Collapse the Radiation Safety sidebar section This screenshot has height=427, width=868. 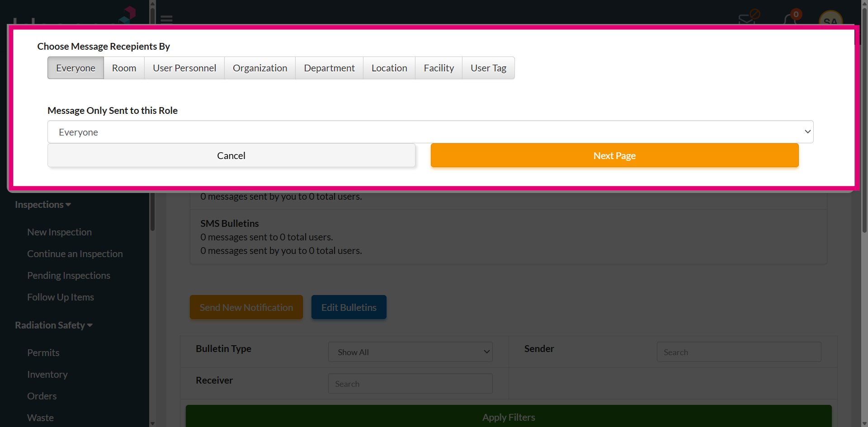(x=54, y=325)
